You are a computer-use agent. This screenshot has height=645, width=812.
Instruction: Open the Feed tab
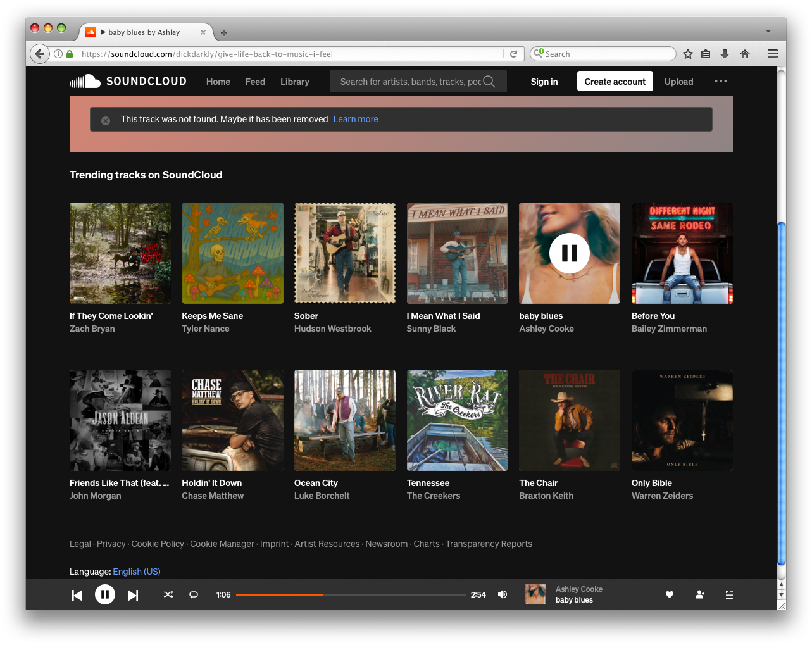point(256,82)
